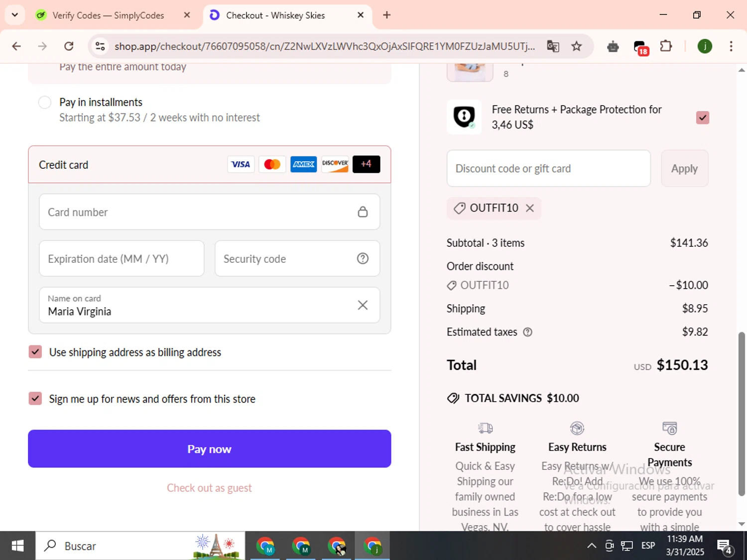Open the notification center with 4 badge
This screenshot has height=560, width=747.
725,547
